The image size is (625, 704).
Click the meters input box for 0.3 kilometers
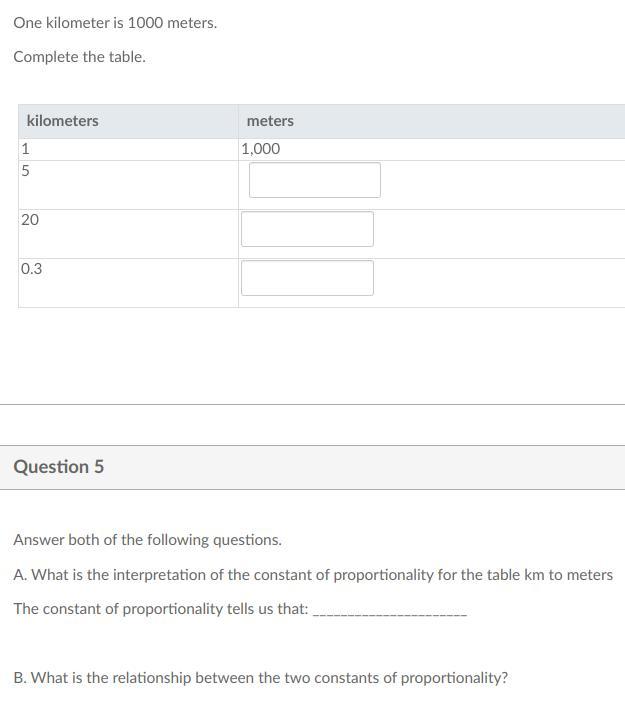click(307, 278)
